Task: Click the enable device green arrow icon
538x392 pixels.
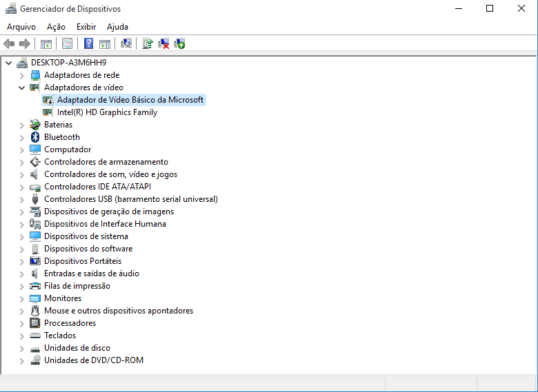Action: point(179,43)
